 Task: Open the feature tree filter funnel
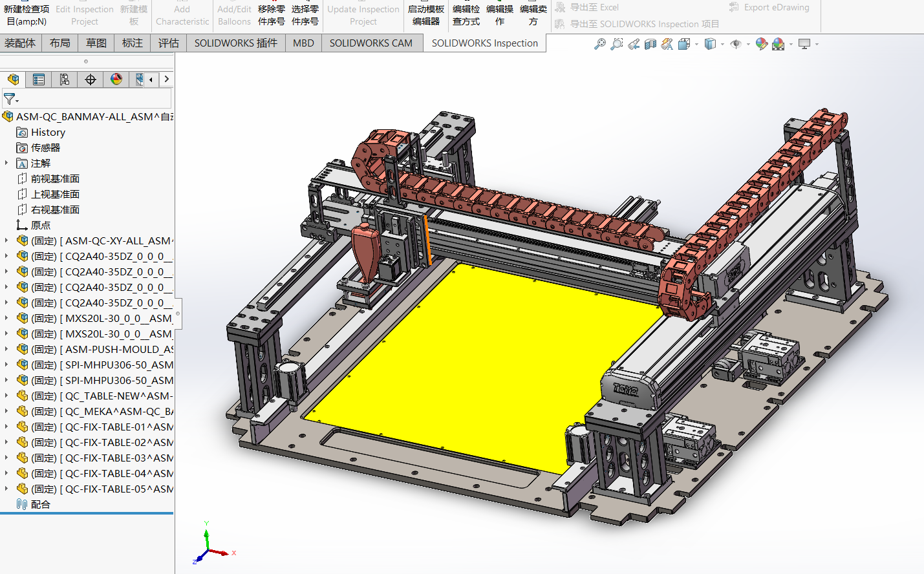(10, 99)
